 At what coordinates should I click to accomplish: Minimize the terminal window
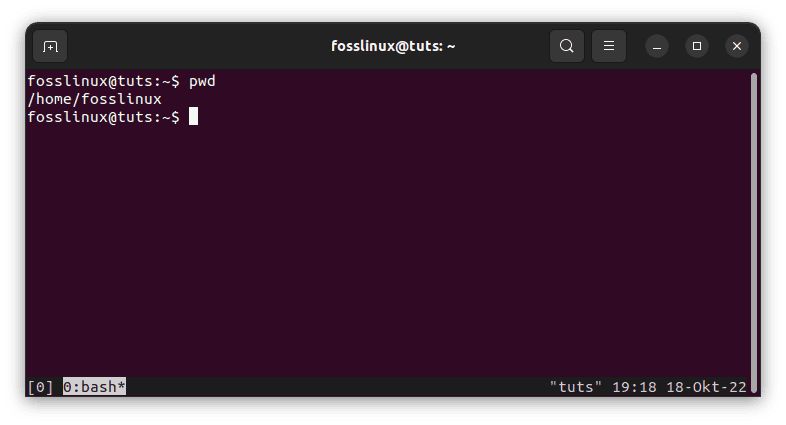(657, 46)
